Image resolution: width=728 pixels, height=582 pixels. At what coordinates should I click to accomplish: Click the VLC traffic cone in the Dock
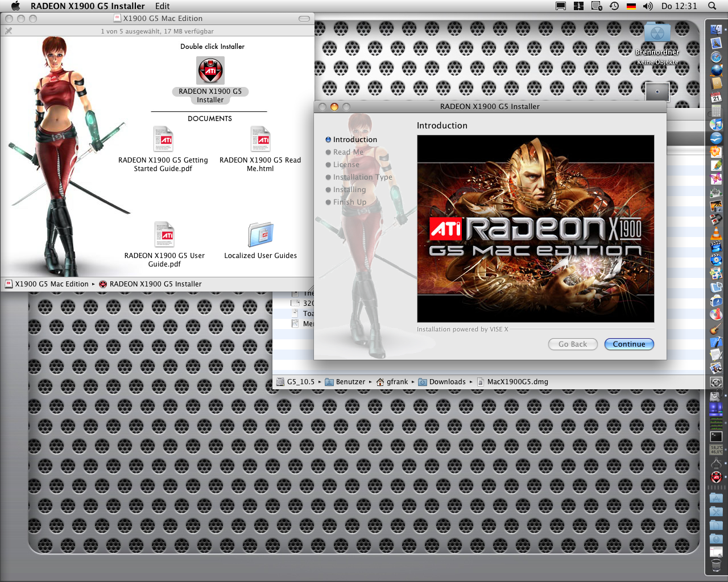pos(716,232)
